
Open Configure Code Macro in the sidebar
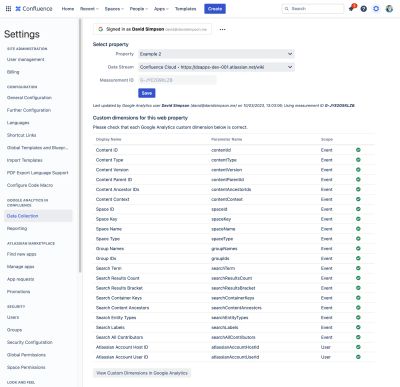coord(30,185)
